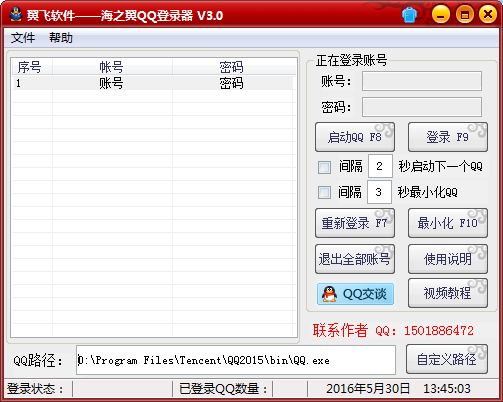Image resolution: width=503 pixels, height=402 pixels.
Task: Click the app logo icon in title bar
Action: [15, 15]
